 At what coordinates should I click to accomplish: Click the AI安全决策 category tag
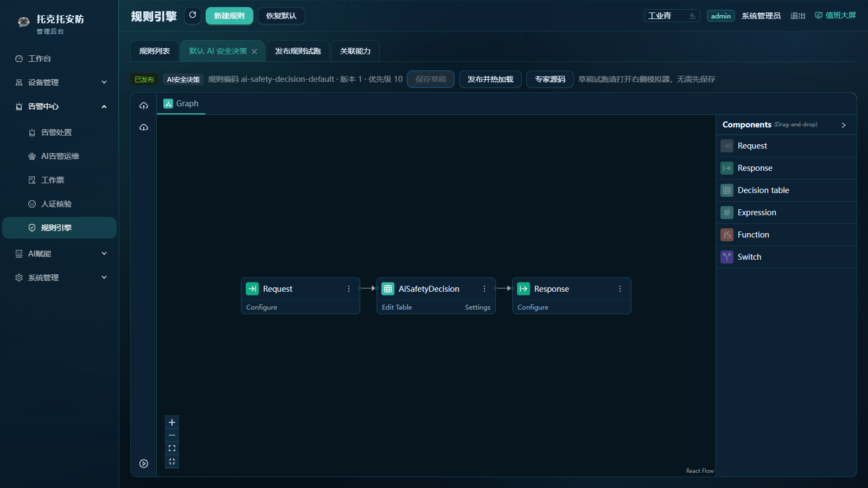(183, 79)
